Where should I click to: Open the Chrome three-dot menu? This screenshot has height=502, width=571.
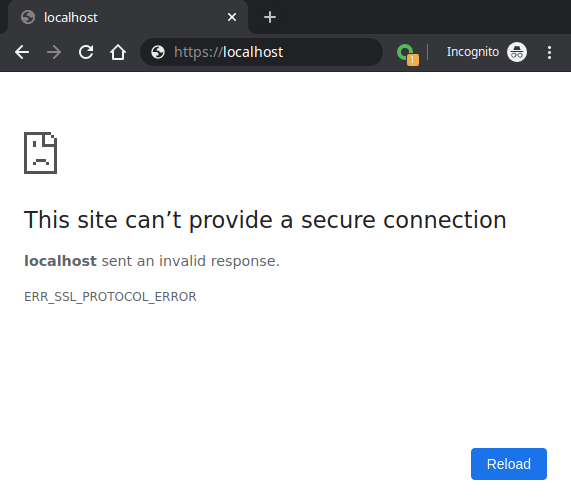click(549, 52)
